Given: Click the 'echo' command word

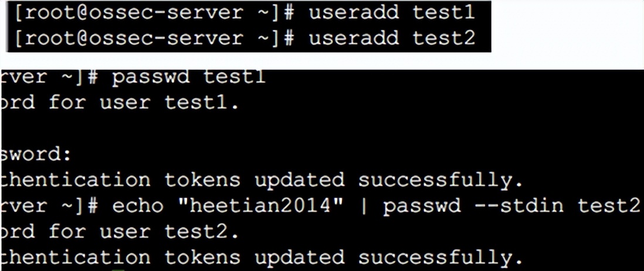Looking at the screenshot, I should 138,206.
